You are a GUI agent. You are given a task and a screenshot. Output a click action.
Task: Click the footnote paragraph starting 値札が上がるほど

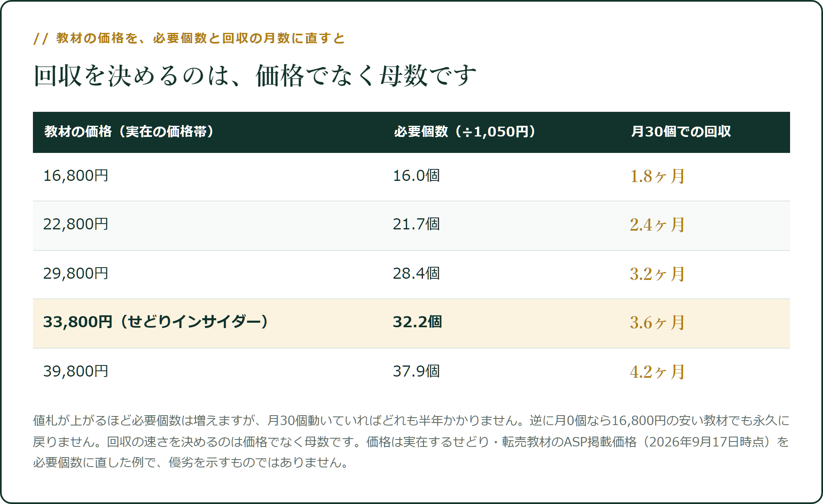(x=411, y=442)
